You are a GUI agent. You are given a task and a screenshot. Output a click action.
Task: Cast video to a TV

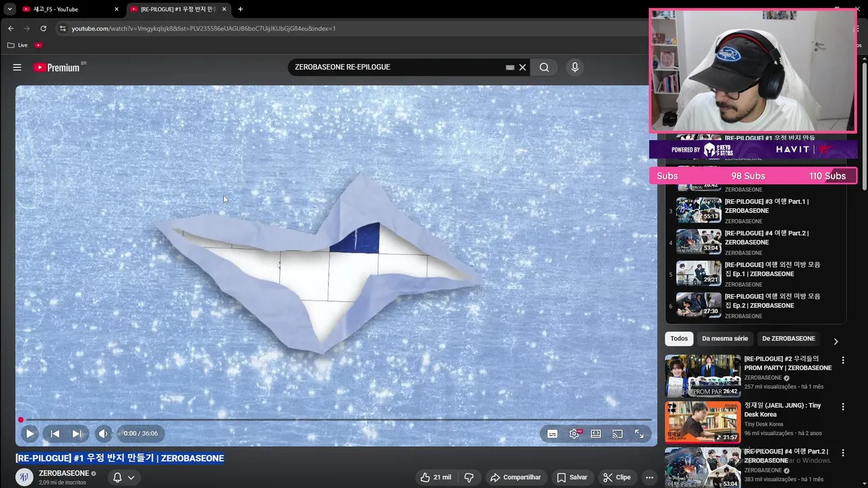click(617, 434)
